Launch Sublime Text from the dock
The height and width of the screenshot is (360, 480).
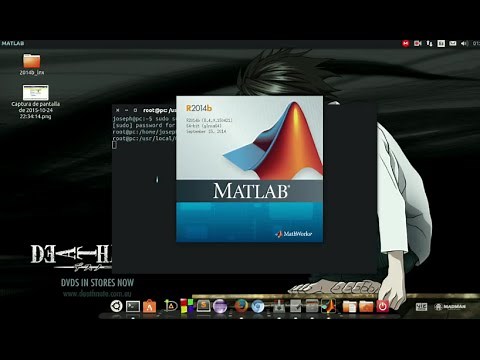(x=203, y=306)
